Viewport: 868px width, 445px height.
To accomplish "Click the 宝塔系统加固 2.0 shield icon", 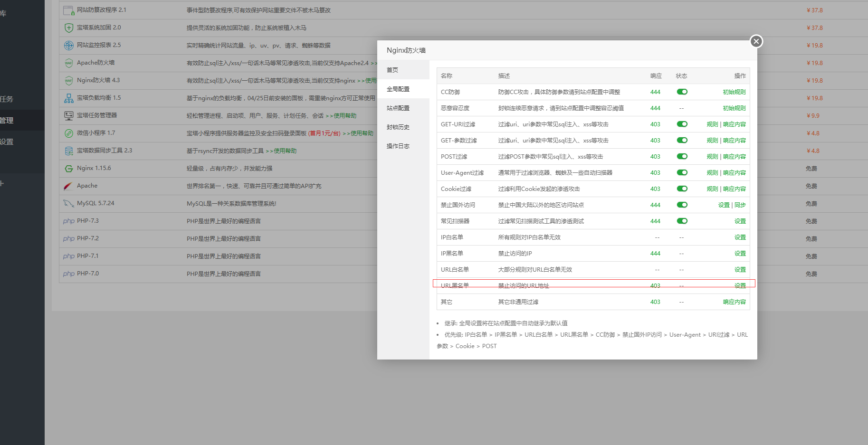I will click(68, 28).
